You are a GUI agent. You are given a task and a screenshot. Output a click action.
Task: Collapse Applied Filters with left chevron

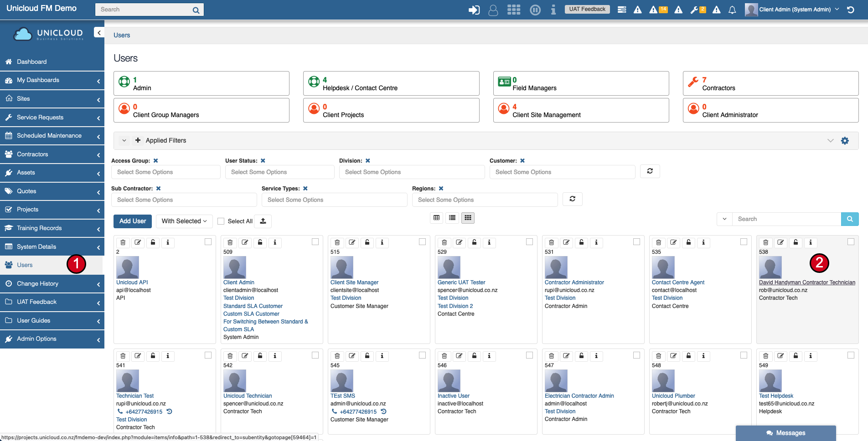(x=124, y=141)
